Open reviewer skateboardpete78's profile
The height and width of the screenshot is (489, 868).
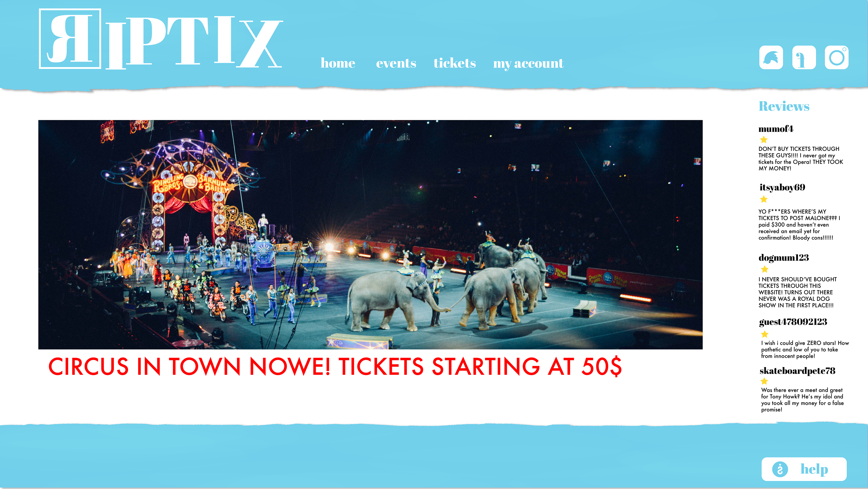point(797,371)
